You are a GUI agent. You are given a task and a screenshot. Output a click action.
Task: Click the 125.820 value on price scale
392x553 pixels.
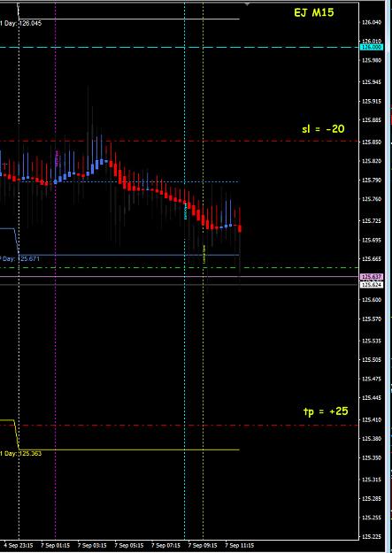[372, 161]
